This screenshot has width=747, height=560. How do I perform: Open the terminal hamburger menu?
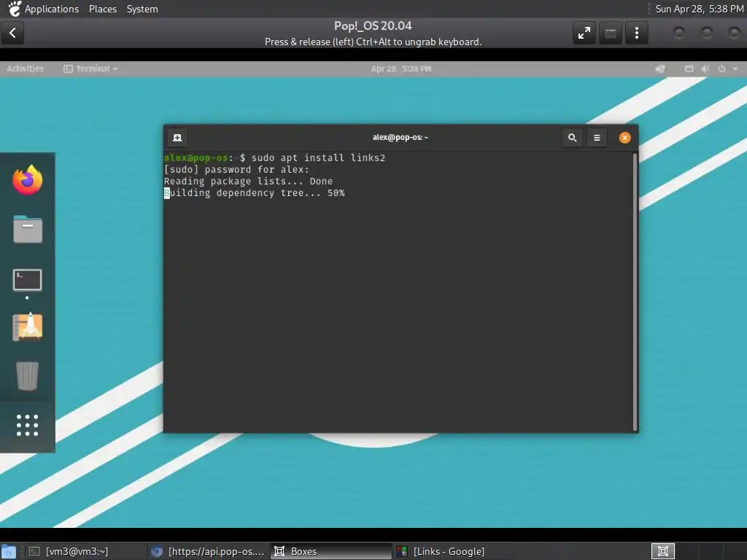597,138
